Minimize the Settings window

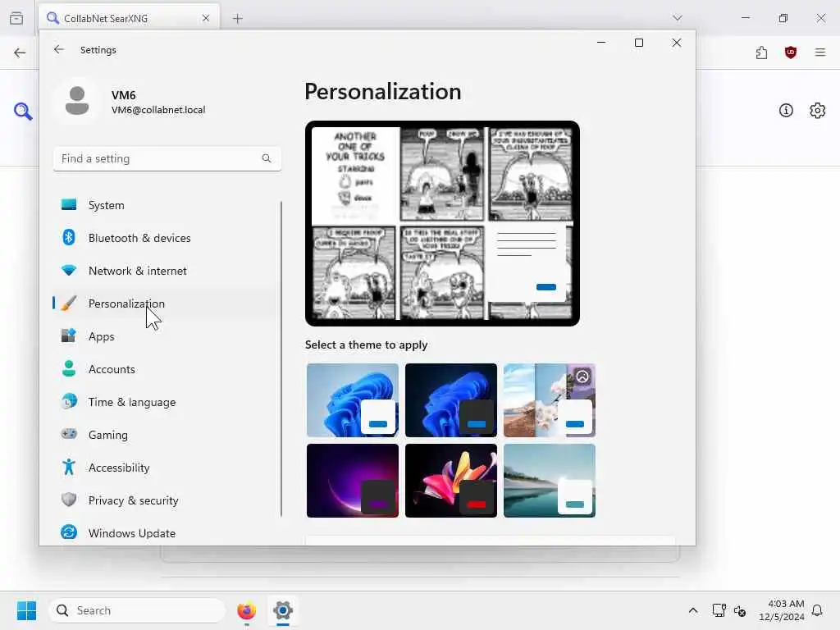[601, 43]
